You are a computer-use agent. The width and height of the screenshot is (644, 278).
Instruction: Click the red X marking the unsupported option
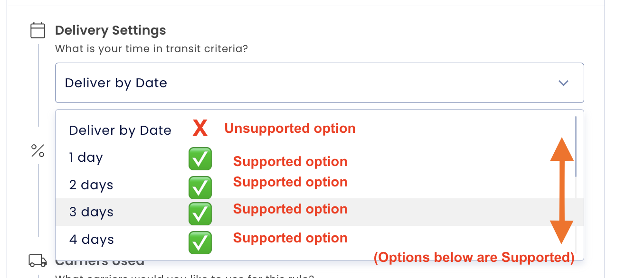click(x=200, y=128)
